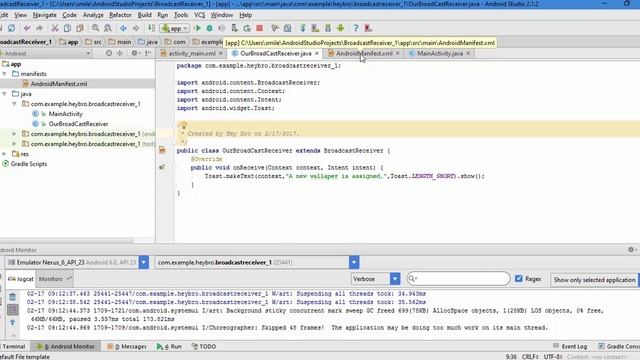Screen dimensions: 640x360
Task: Open the app run configuration dropdown
Action: point(174,29)
